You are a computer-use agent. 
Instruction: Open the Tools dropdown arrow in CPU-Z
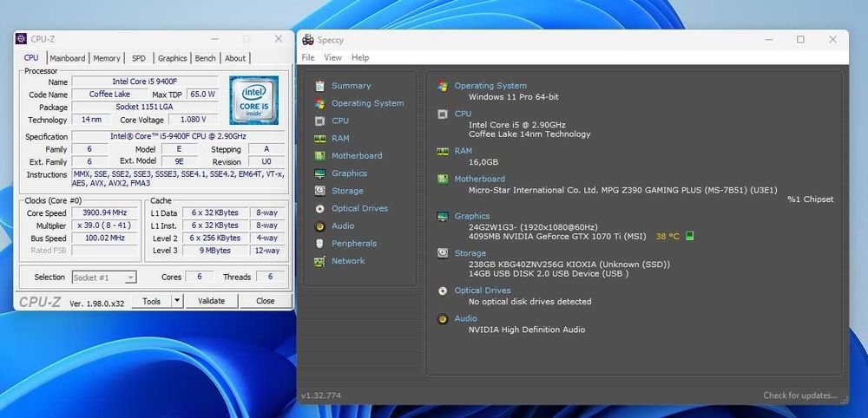(x=176, y=301)
